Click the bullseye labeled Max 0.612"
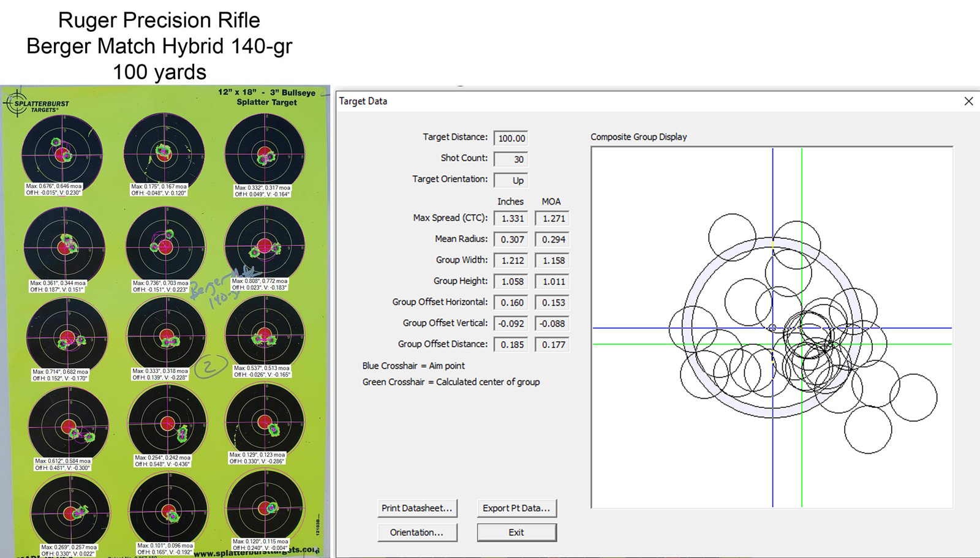 click(68, 426)
